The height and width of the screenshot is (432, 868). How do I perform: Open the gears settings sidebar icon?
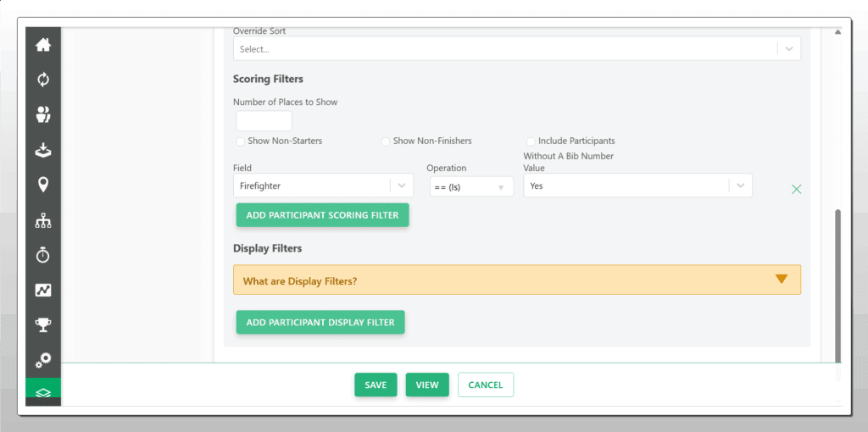click(x=43, y=360)
